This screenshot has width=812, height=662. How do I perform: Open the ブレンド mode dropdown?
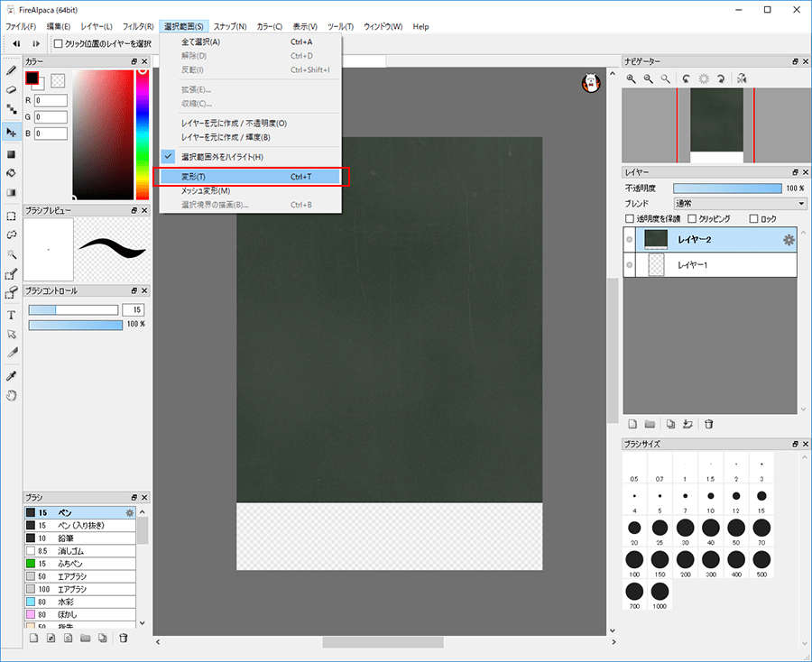pos(740,204)
